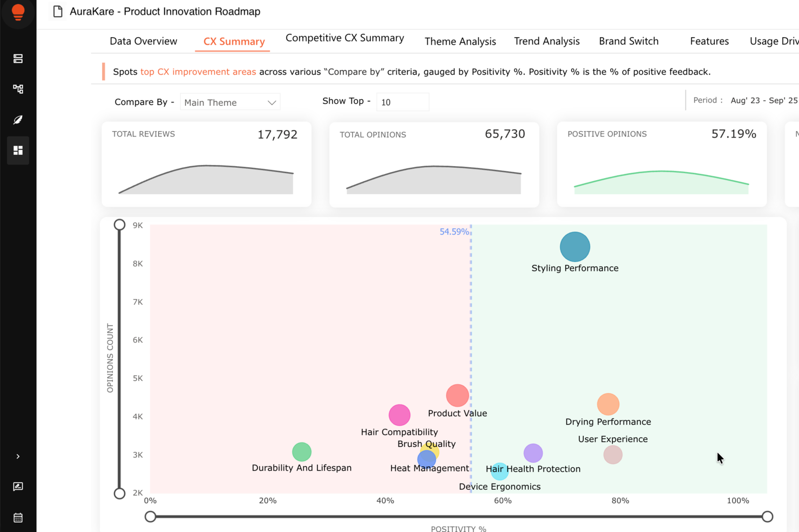Click the Trend Analysis tab label
Image resolution: width=799 pixels, height=532 pixels.
pyautogui.click(x=546, y=41)
